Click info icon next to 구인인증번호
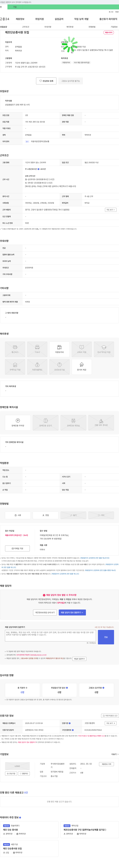The width and height of the screenshot is (119, 868). coord(73,730)
